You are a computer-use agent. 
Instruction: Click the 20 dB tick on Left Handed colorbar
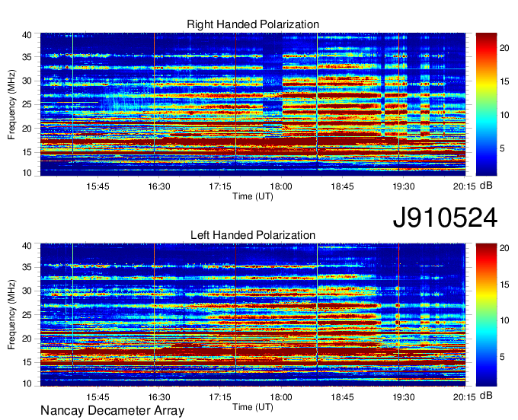click(x=504, y=248)
